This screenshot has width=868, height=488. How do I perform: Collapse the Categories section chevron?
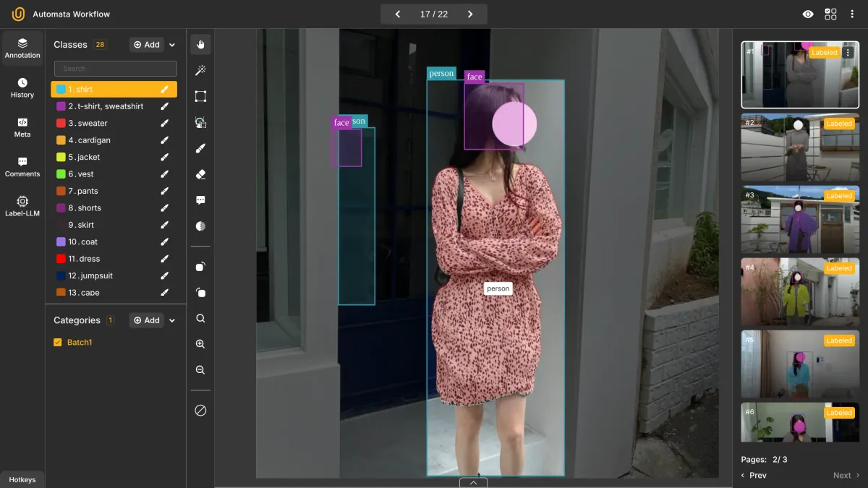coord(172,320)
